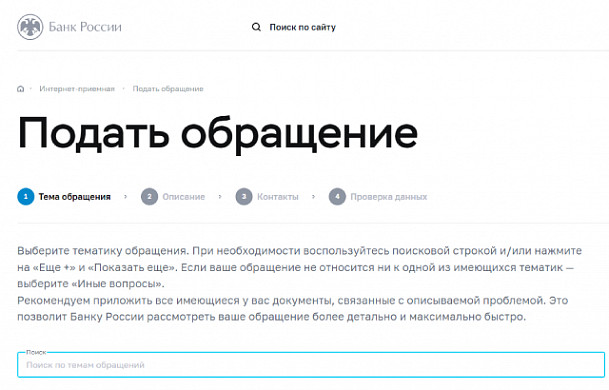Go to 'Интернет-приемная' breadcrumb
Viewport: 609px width, 390px height.
77,89
